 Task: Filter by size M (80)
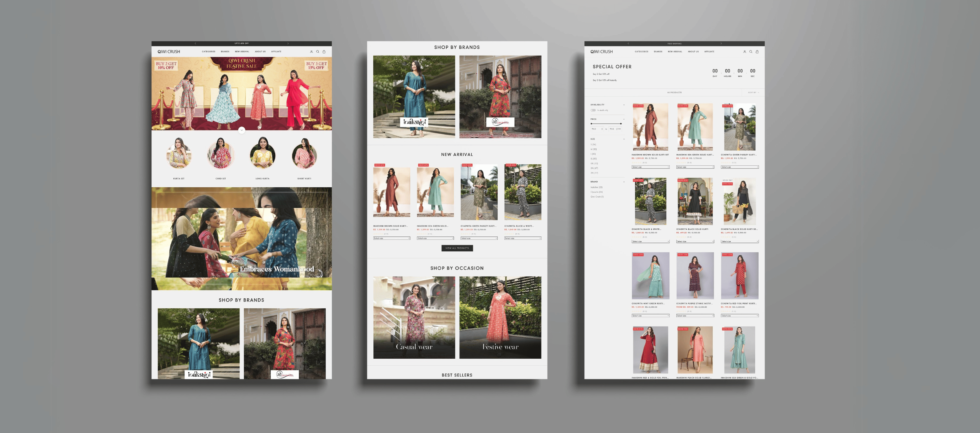click(593, 149)
